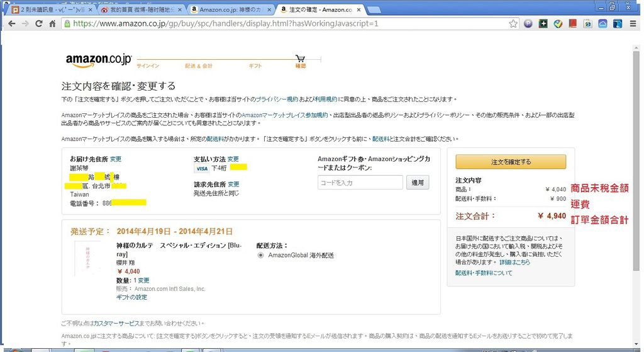This screenshot has height=352, width=644.
Task: Open a new tab with the new-tab button
Action: (374, 10)
